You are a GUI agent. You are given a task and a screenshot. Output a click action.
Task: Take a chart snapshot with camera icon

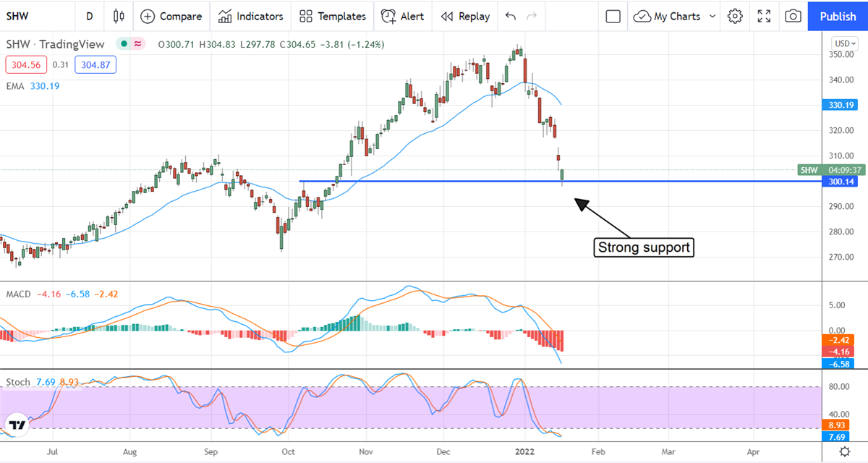point(793,16)
